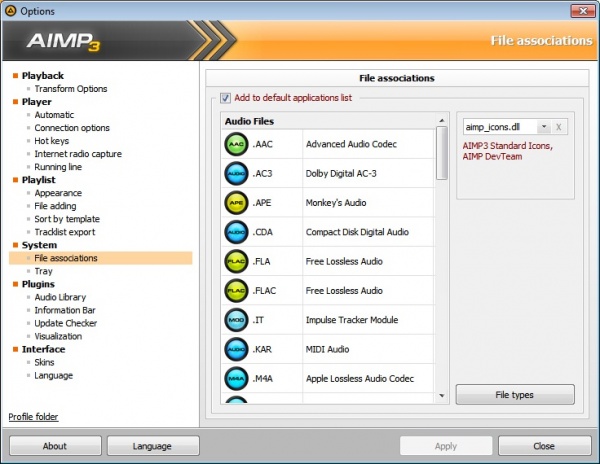The width and height of the screenshot is (600, 464).
Task: Open Connection options page
Action: coord(72,128)
